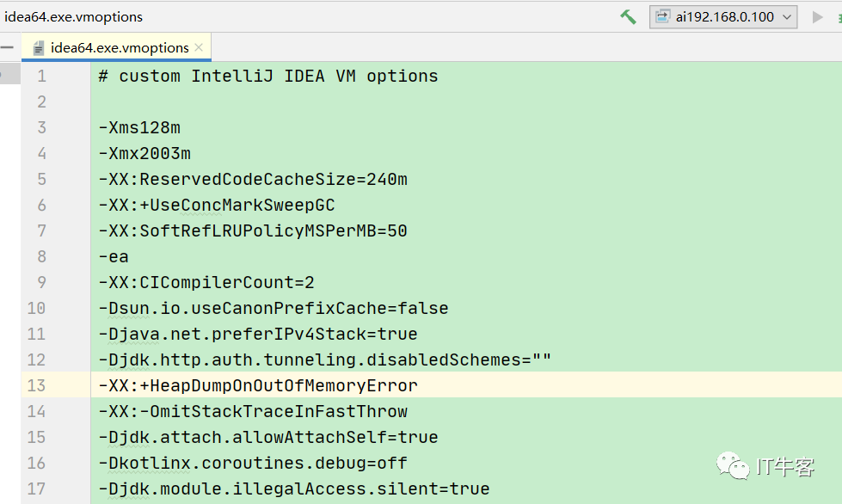This screenshot has width=842, height=504.
Task: Click the green hammer Build icon
Action: coord(628,17)
